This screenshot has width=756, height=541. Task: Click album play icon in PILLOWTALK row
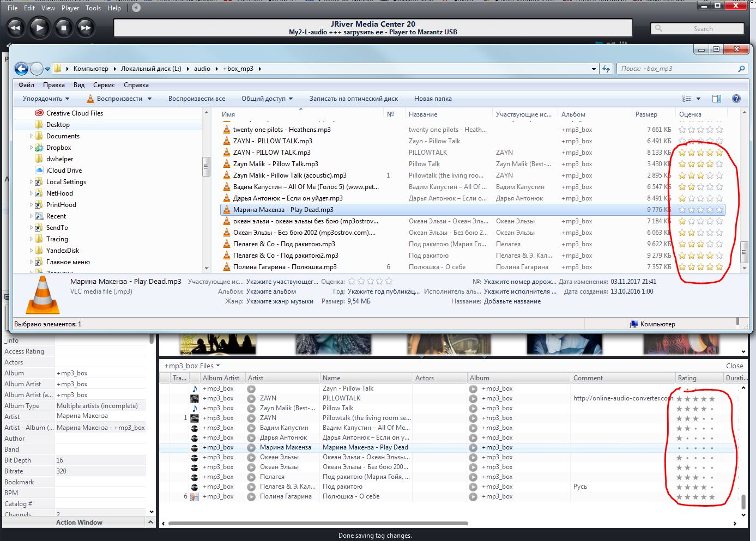coord(473,398)
